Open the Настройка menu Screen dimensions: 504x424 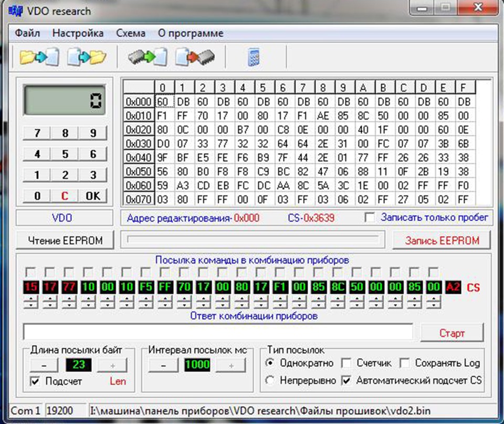[x=78, y=33]
